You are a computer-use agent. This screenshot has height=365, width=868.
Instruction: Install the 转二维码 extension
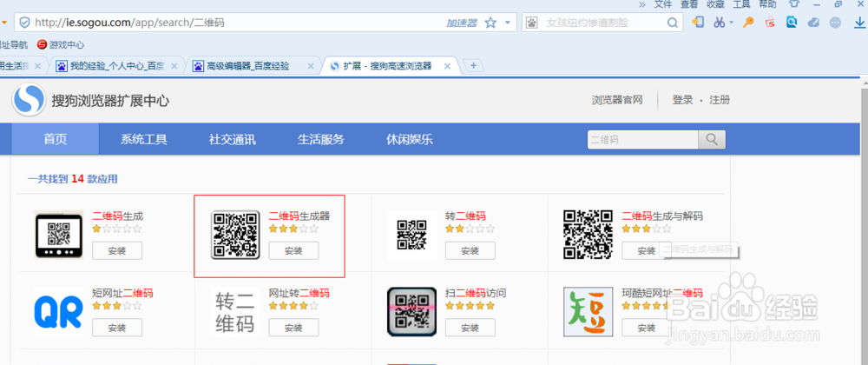[x=470, y=250]
